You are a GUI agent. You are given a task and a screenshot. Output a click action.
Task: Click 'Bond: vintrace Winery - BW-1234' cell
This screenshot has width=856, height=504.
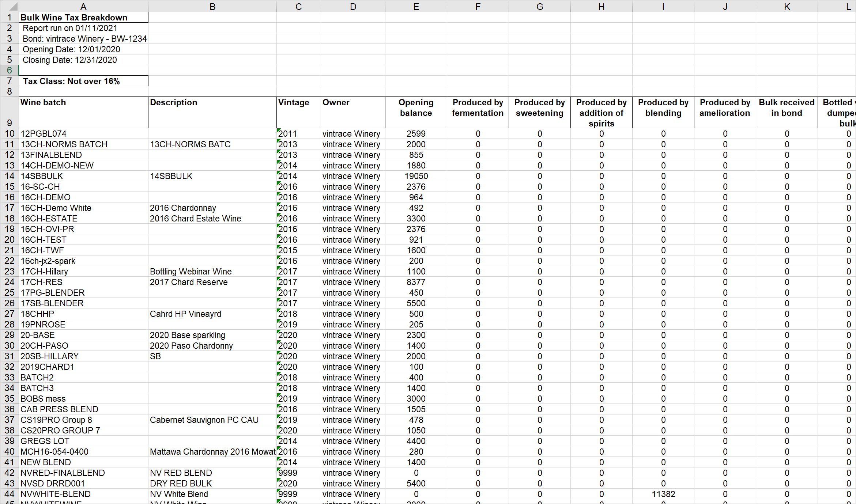pyautogui.click(x=83, y=39)
